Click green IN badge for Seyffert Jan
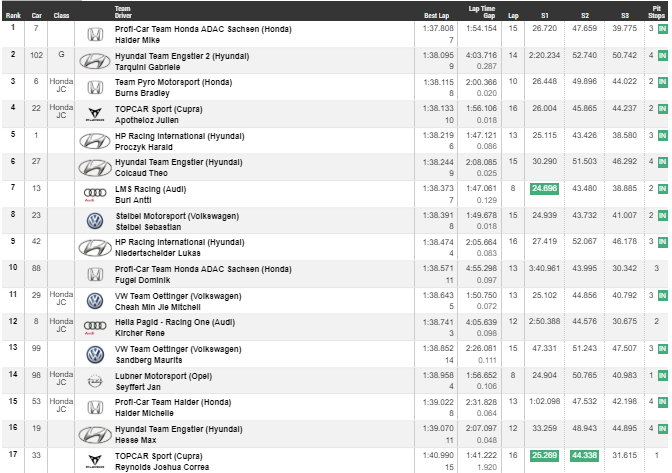Viewport: 672px width, 473px height. pyautogui.click(x=663, y=376)
